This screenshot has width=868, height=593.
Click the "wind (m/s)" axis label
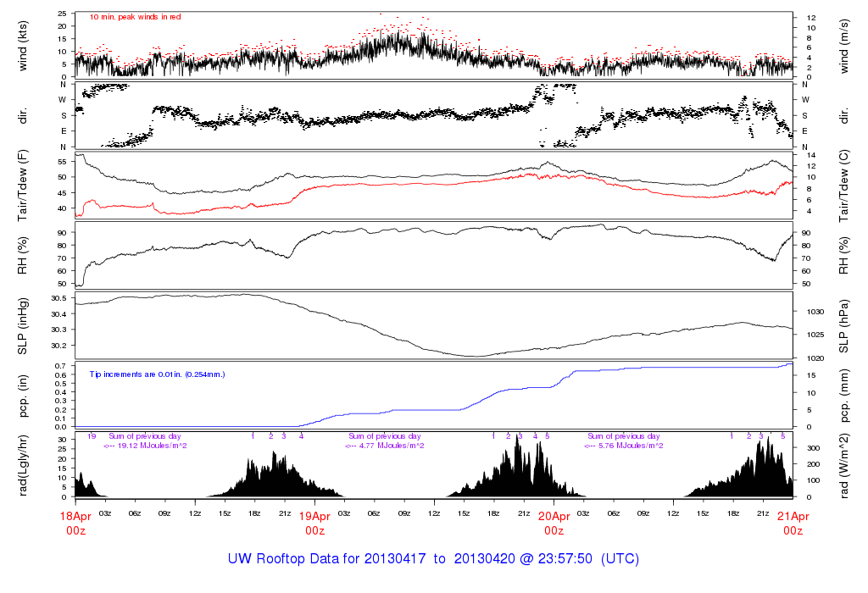tap(843, 46)
